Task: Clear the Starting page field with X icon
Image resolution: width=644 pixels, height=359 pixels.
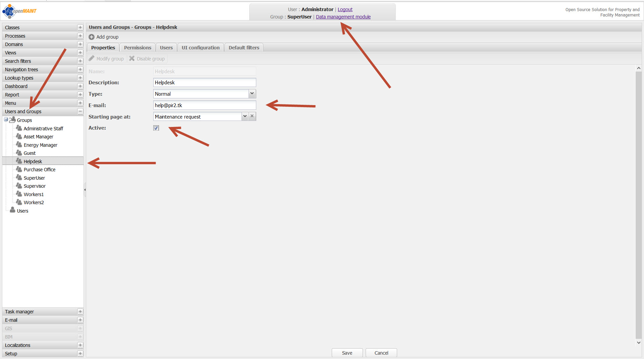Action: click(252, 116)
